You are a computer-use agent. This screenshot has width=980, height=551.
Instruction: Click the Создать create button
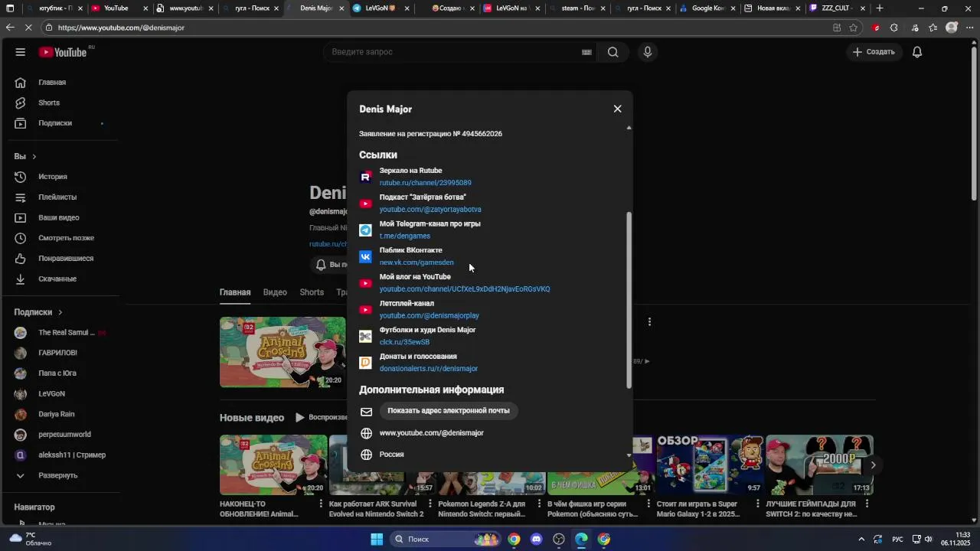[874, 52]
